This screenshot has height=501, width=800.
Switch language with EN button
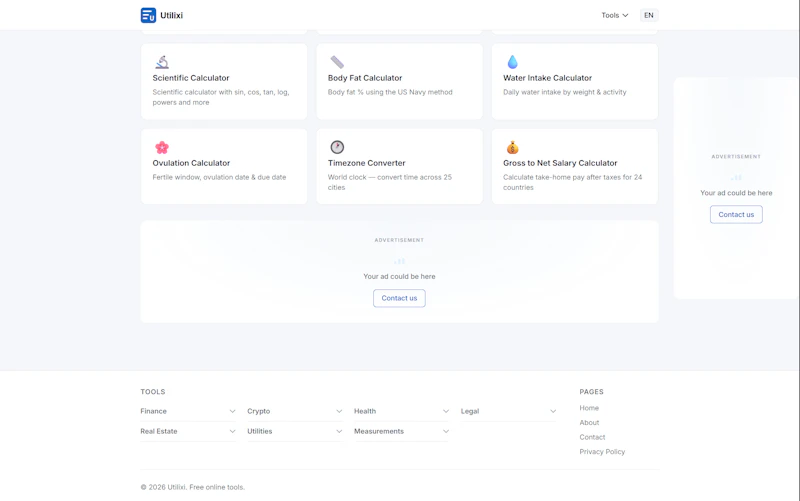pyautogui.click(x=648, y=15)
